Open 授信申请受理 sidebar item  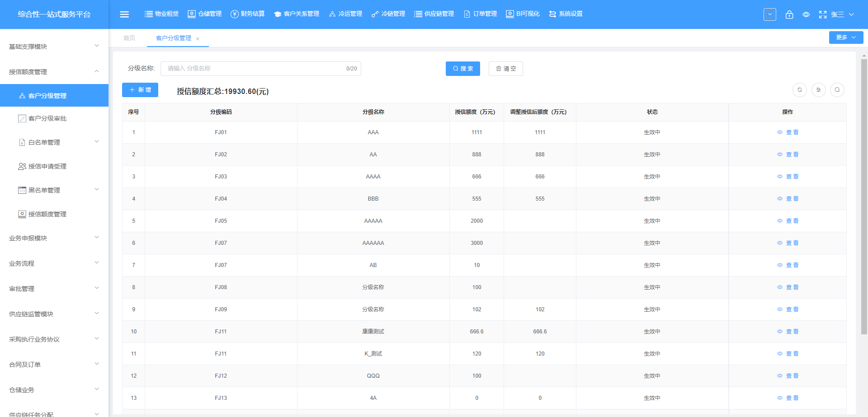point(54,166)
